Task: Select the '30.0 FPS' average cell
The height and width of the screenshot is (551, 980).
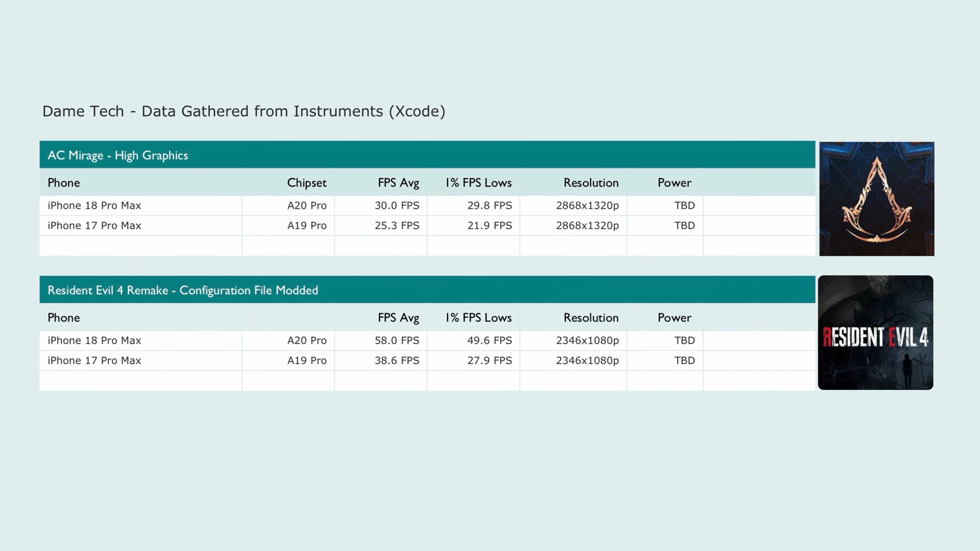Action: click(397, 205)
